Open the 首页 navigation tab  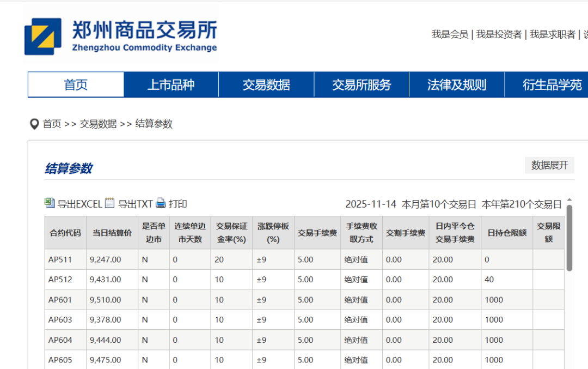[76, 84]
